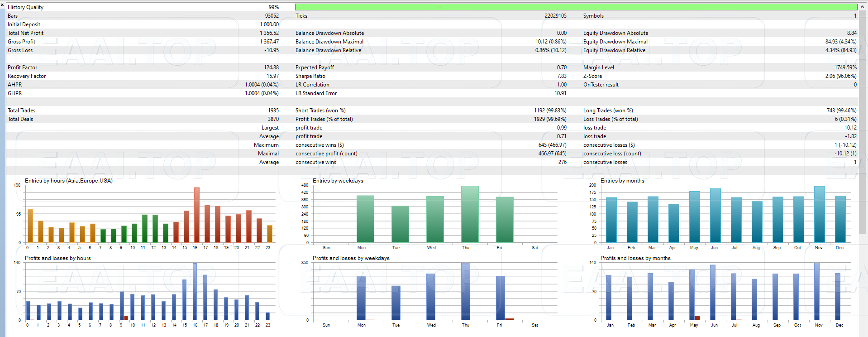This screenshot has width=868, height=337.
Task: Click the green History Quality progress bar
Action: tap(576, 7)
